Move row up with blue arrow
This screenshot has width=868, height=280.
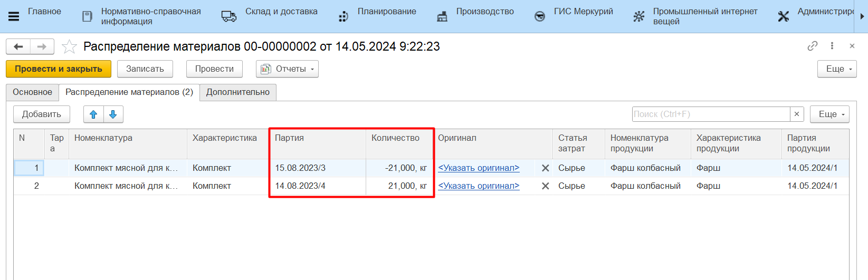click(93, 114)
